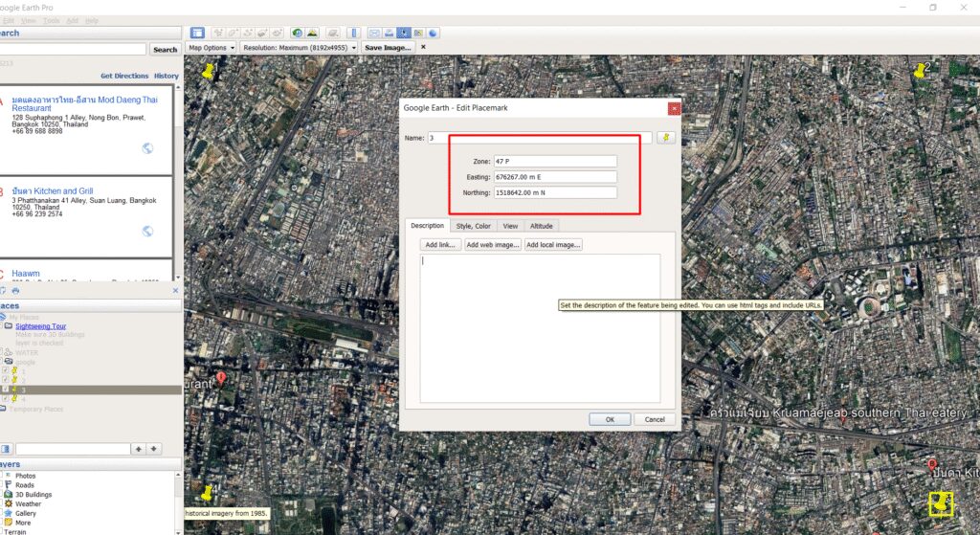
Task: Click the Print toolbar icon
Action: point(389,33)
